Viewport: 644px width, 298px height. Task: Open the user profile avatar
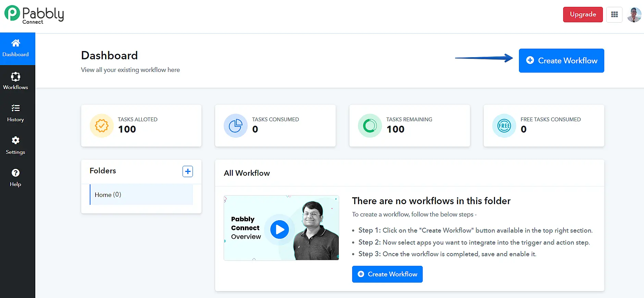[634, 15]
